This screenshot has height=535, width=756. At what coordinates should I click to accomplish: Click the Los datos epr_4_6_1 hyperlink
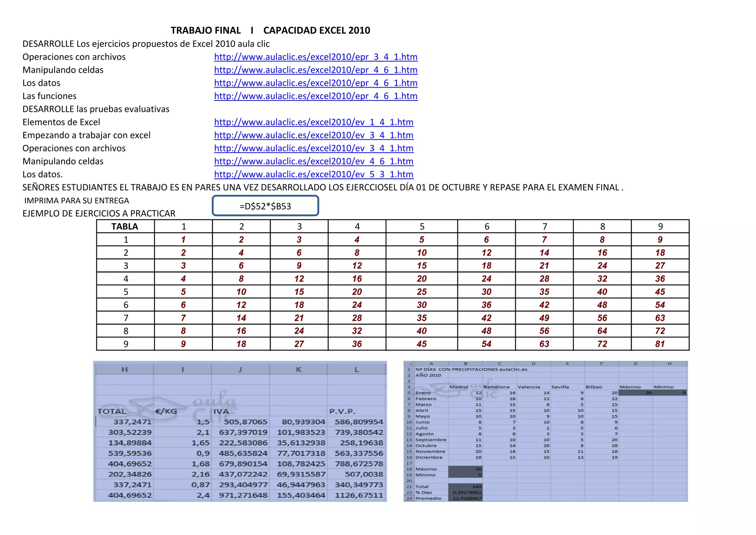[x=316, y=83]
